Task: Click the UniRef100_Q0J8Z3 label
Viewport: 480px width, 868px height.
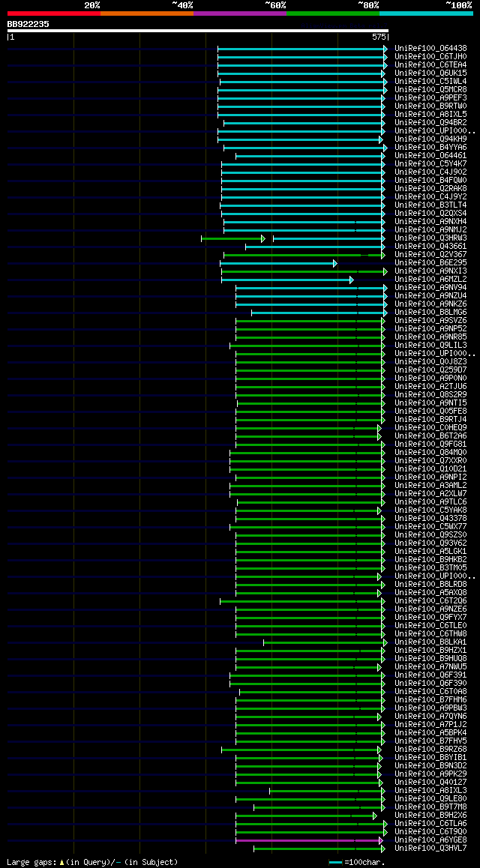Action: click(x=430, y=362)
